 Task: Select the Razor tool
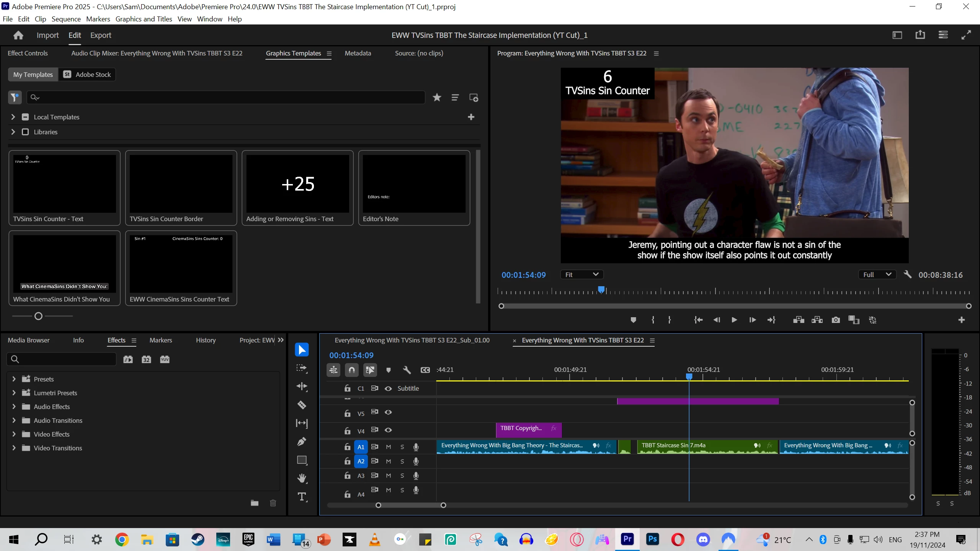[302, 405]
